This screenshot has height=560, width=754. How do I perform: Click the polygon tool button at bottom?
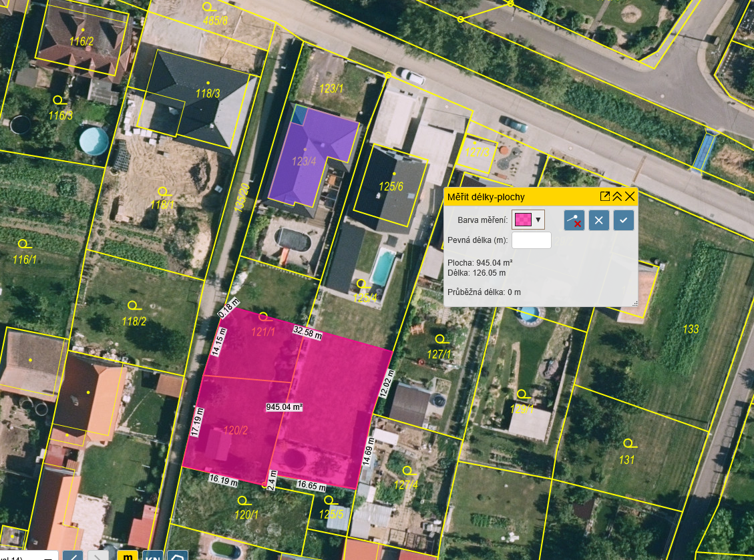coord(178,555)
